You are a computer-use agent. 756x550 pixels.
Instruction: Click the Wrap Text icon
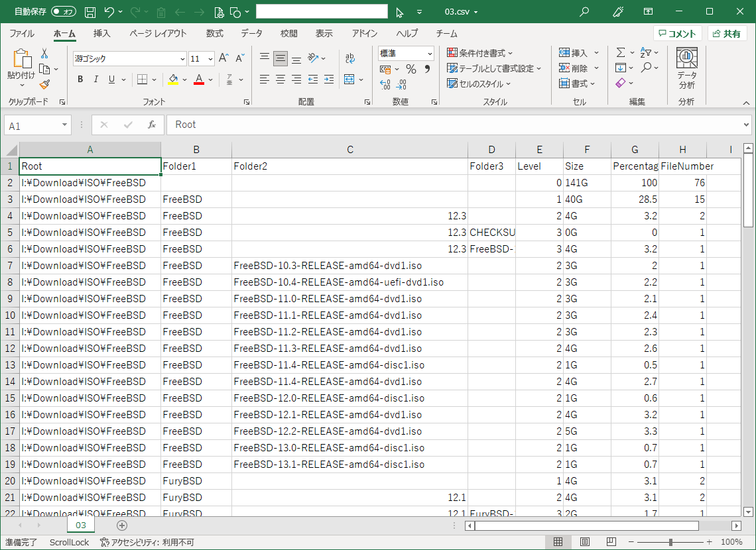click(350, 58)
